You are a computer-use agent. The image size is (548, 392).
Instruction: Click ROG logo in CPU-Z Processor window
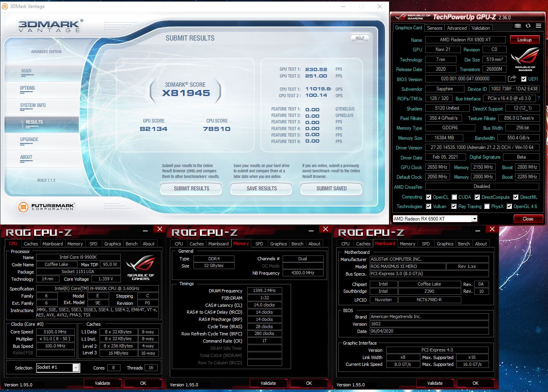click(x=141, y=267)
